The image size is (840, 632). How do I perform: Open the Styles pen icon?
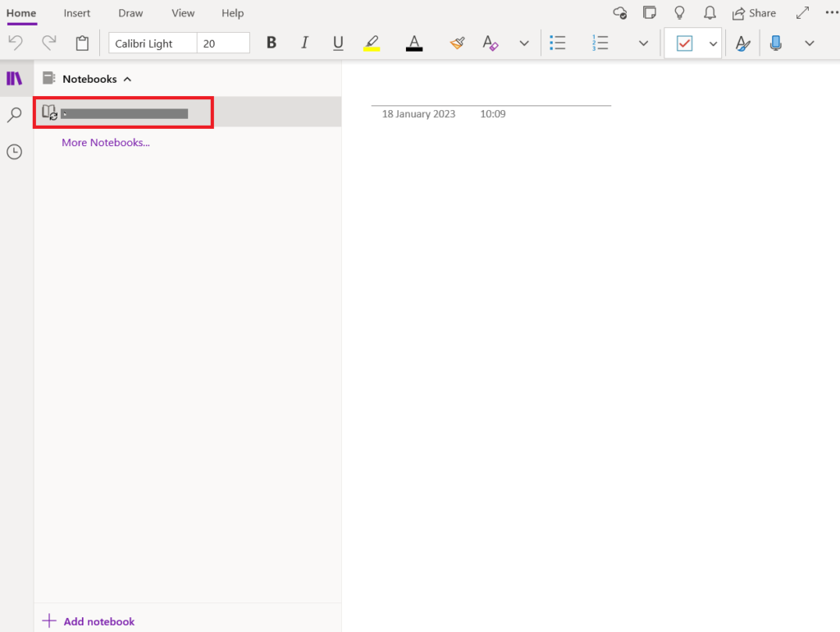[x=742, y=43]
